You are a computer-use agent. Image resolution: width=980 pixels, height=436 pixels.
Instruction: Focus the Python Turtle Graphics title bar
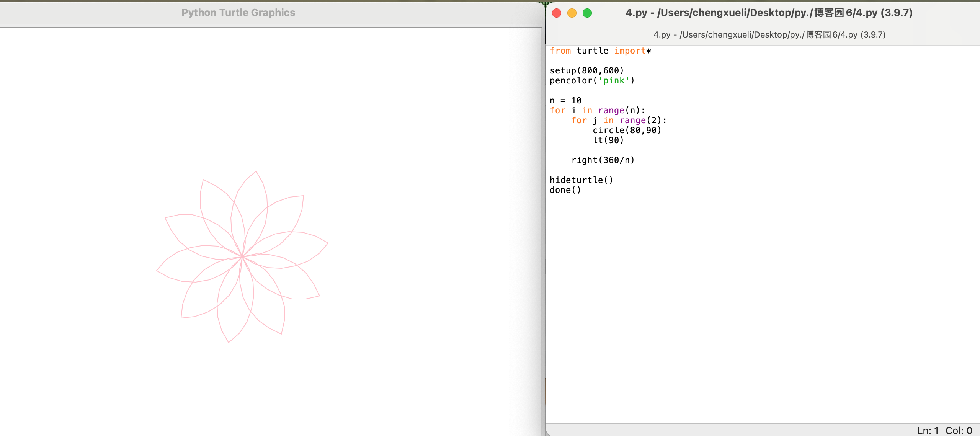238,13
